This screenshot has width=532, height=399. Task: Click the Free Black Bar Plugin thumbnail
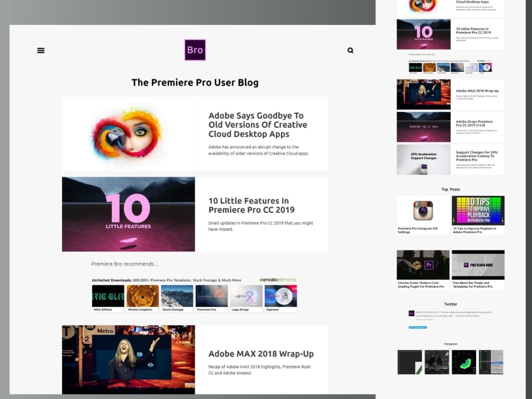point(478,264)
